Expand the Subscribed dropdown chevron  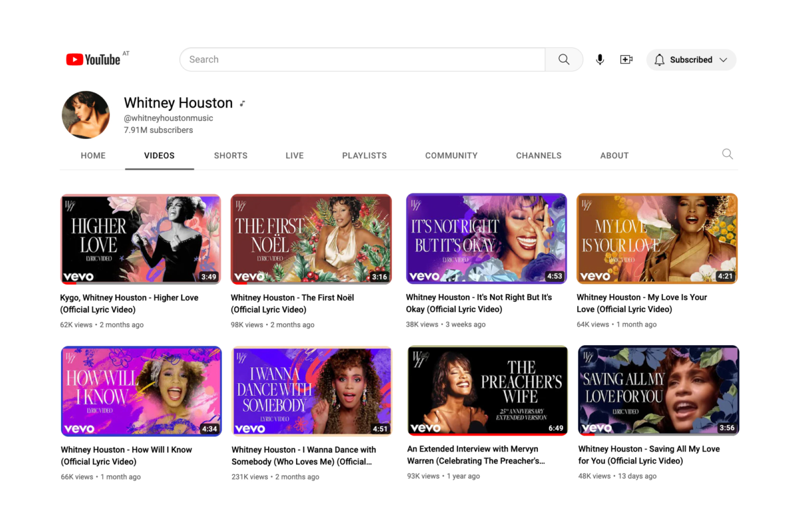coord(723,60)
